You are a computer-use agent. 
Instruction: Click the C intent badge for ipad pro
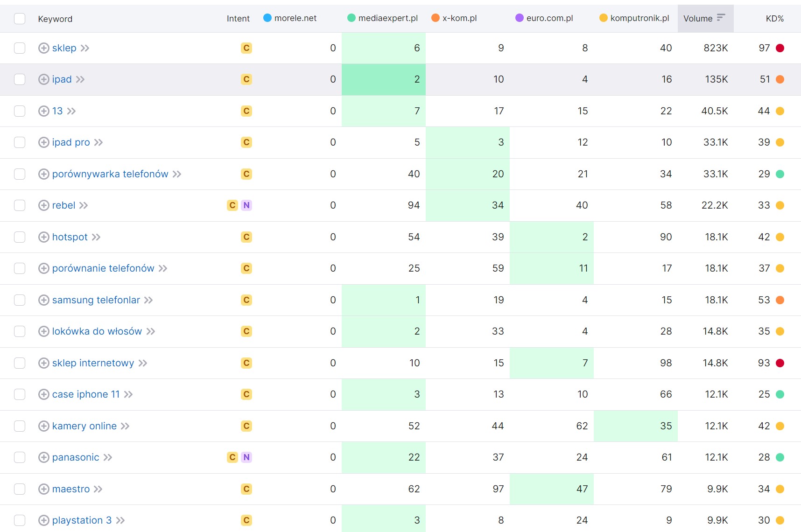tap(246, 142)
